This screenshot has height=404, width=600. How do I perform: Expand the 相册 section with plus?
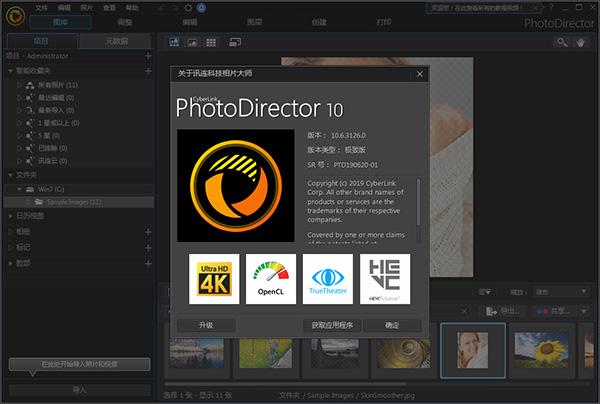(148, 231)
